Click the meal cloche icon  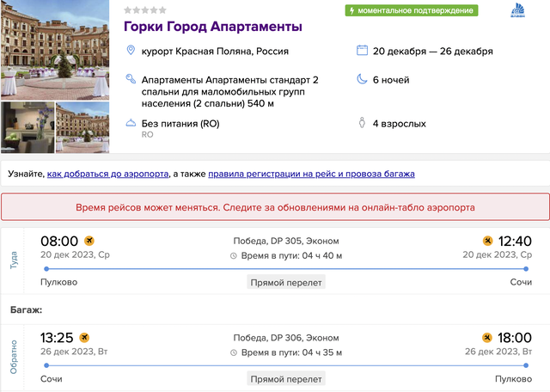pyautogui.click(x=131, y=123)
